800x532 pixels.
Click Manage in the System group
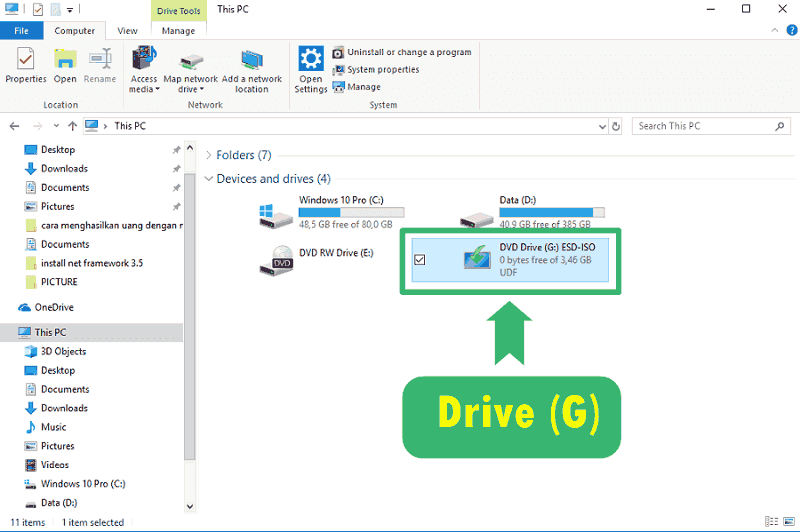(x=357, y=87)
